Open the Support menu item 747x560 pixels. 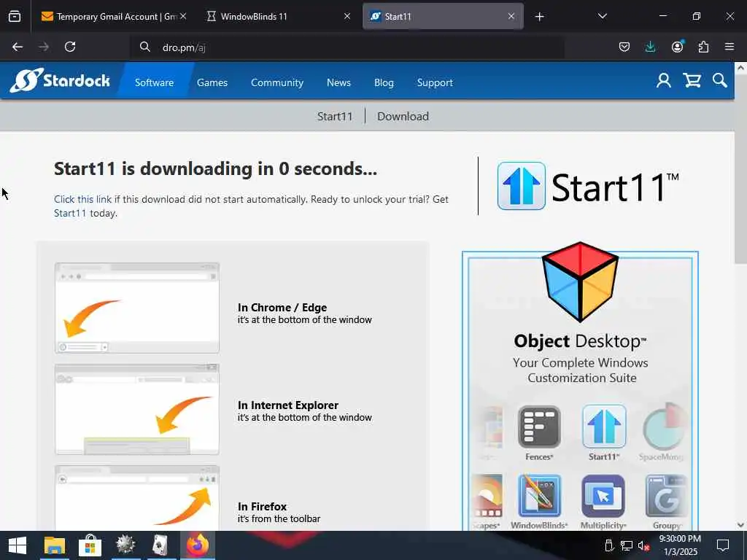pyautogui.click(x=435, y=82)
